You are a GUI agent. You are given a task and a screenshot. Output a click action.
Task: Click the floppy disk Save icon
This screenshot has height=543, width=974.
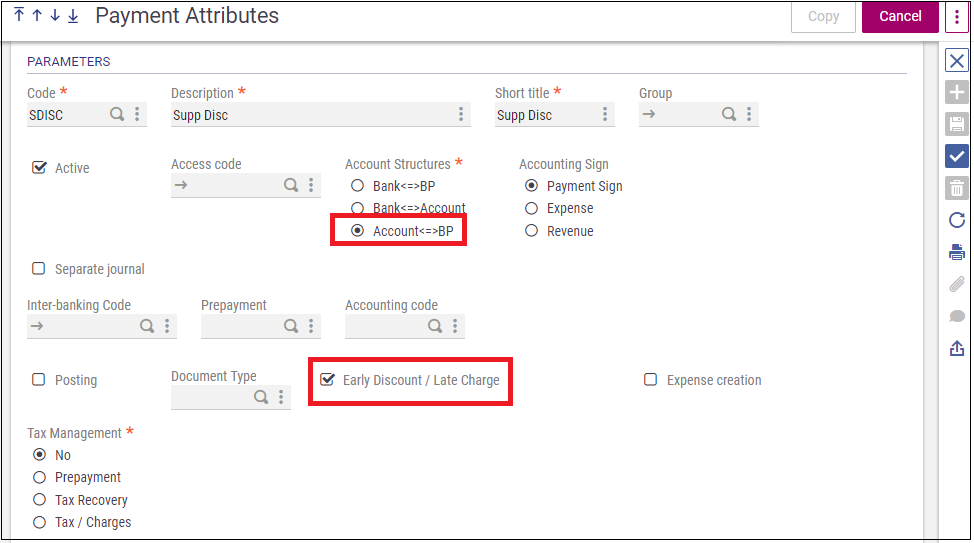point(957,124)
